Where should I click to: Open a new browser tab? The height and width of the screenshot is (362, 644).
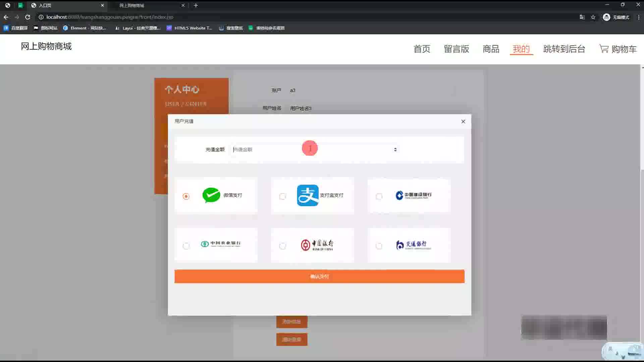(x=196, y=5)
